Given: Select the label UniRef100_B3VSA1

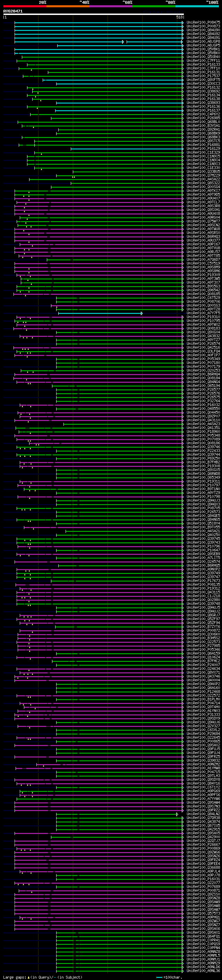Looking at the screenshot, I should tap(203, 125).
